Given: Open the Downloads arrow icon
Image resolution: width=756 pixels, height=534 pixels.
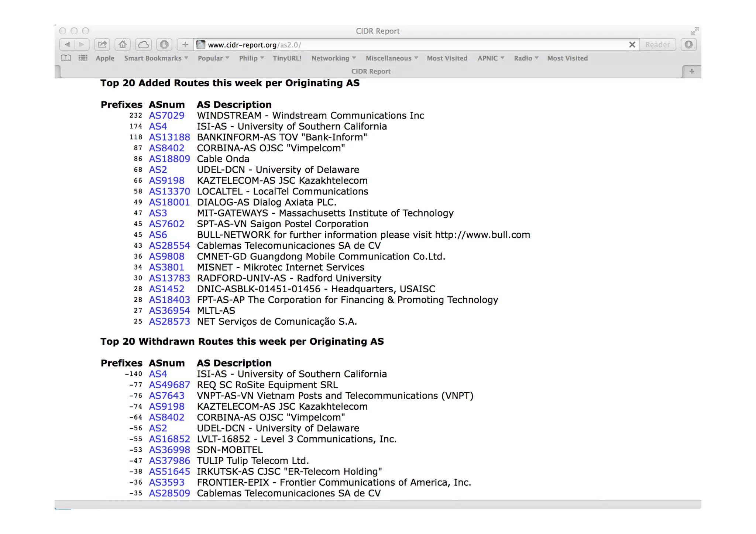Looking at the screenshot, I should [x=688, y=45].
